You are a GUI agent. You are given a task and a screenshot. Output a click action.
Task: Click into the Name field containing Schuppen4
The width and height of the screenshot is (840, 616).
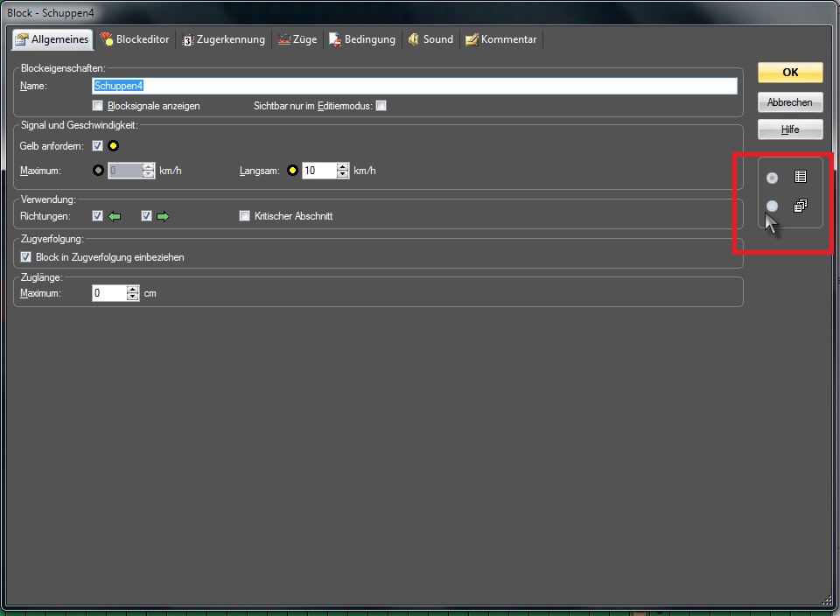(x=415, y=86)
